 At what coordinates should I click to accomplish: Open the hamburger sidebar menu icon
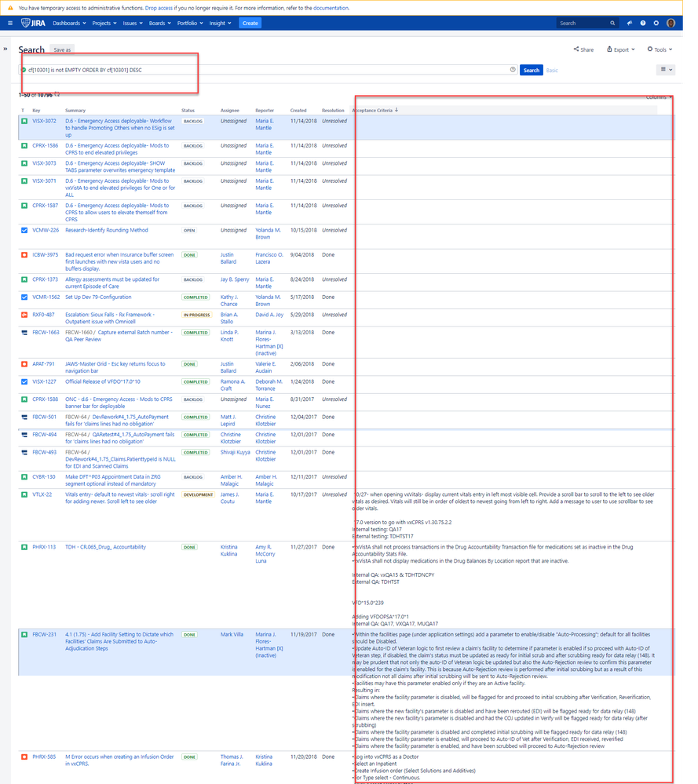10,23
